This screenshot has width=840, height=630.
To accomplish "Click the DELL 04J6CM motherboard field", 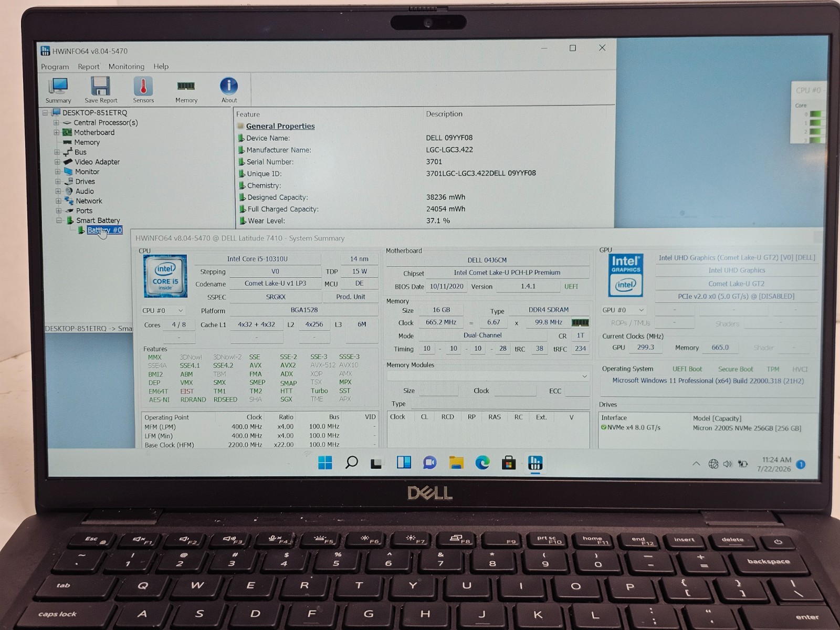I will click(x=487, y=260).
